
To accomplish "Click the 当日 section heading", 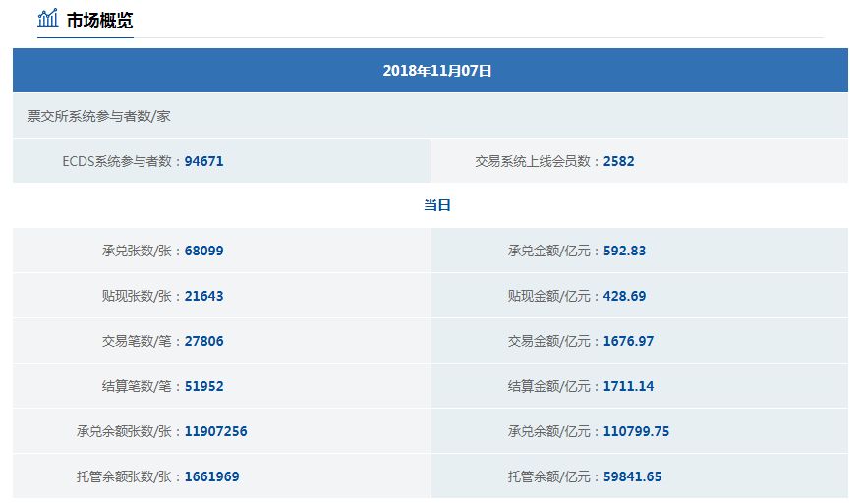I will click(437, 205).
